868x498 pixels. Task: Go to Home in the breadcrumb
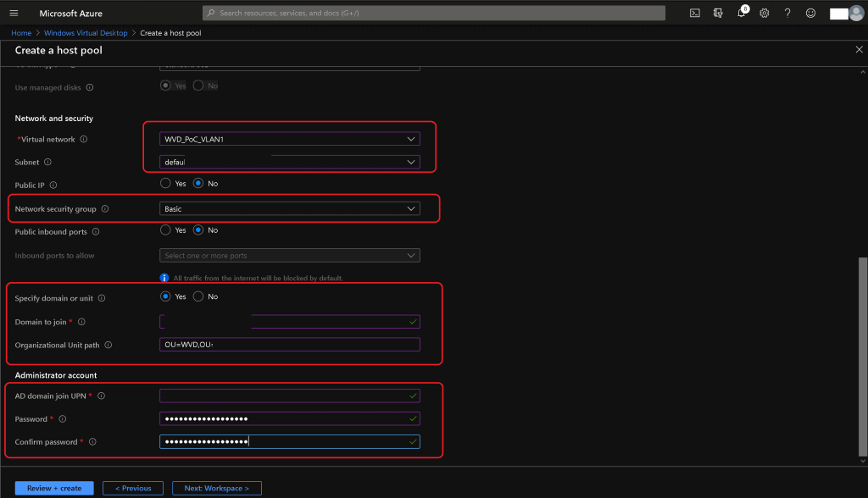(21, 33)
